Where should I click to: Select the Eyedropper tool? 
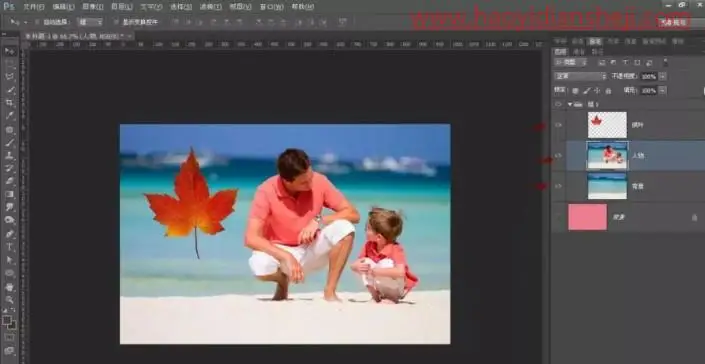pos(9,116)
